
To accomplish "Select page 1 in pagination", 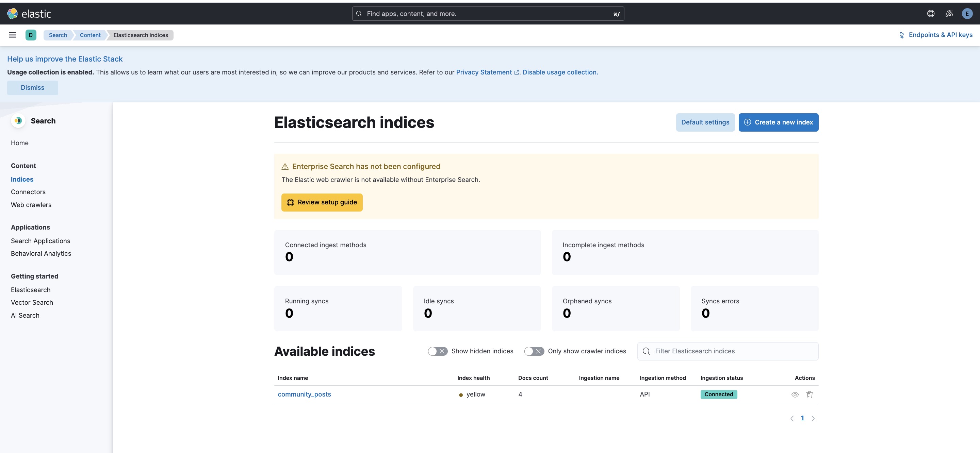I will tap(802, 418).
